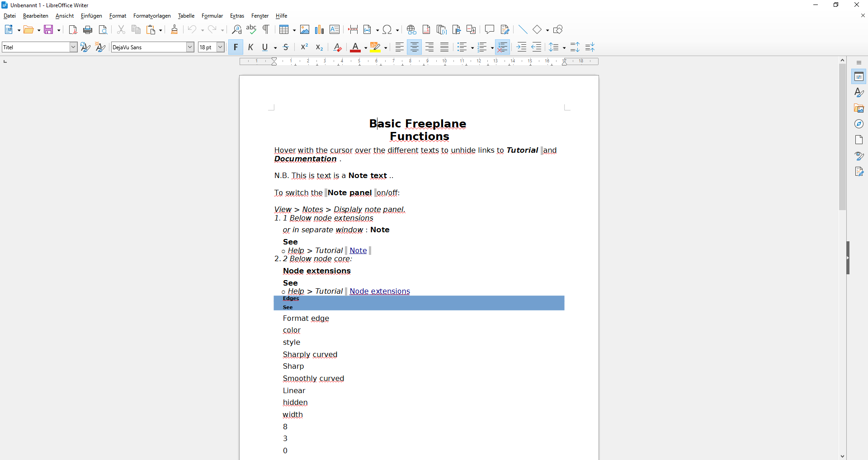Open Print Preview
Screen dimensions: 868x460
(103, 30)
